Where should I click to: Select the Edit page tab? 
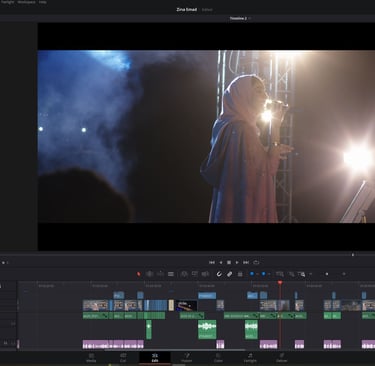pos(155,358)
